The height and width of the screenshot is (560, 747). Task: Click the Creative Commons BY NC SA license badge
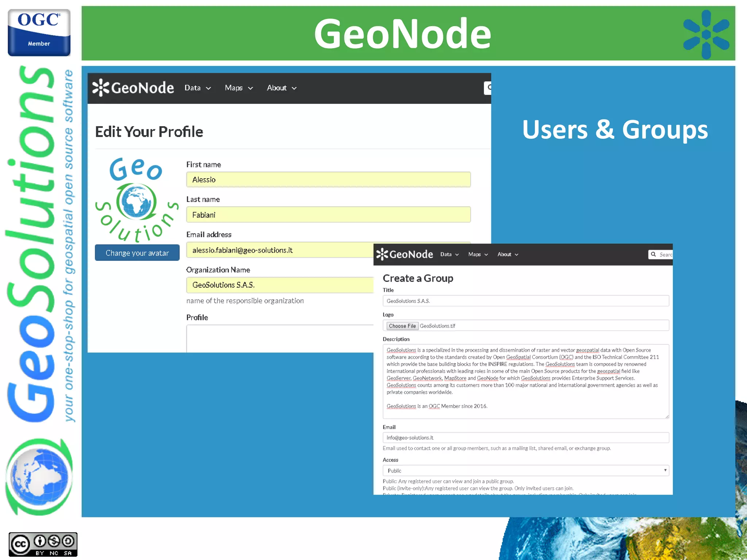(x=43, y=544)
